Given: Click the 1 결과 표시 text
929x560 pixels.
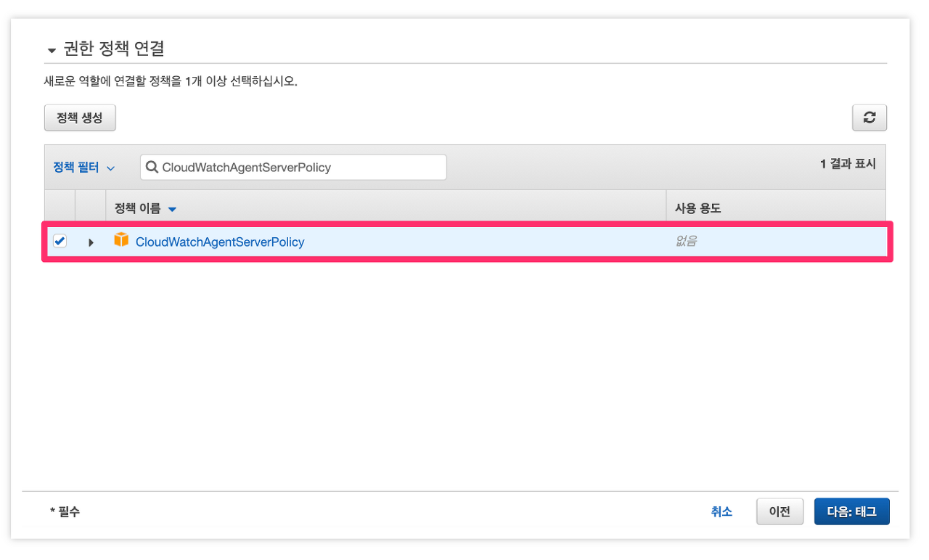Looking at the screenshot, I should 848,164.
